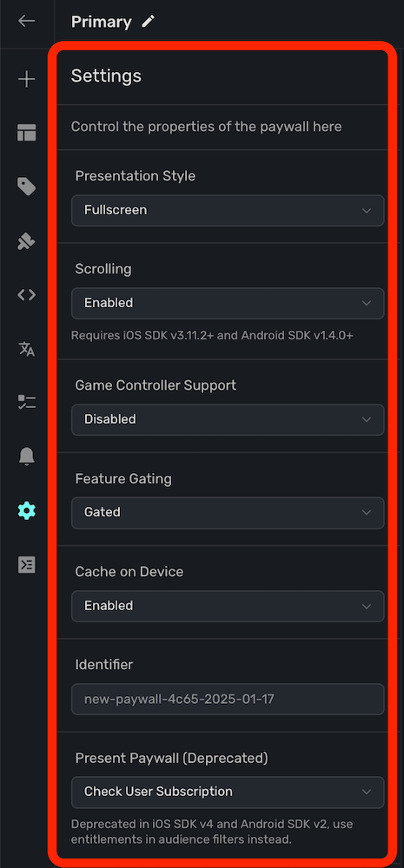Open the theme paint roller icon
The width and height of the screenshot is (404, 868).
tap(27, 241)
